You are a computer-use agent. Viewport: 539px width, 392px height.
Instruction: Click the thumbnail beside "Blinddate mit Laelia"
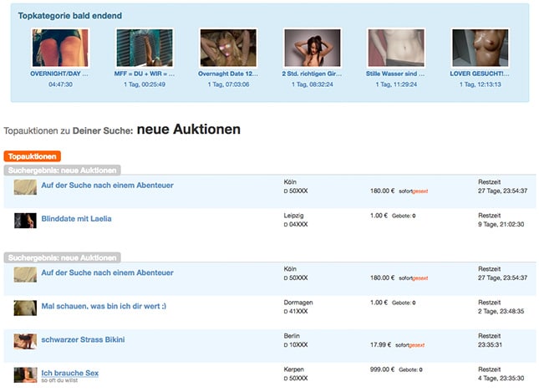(24, 221)
